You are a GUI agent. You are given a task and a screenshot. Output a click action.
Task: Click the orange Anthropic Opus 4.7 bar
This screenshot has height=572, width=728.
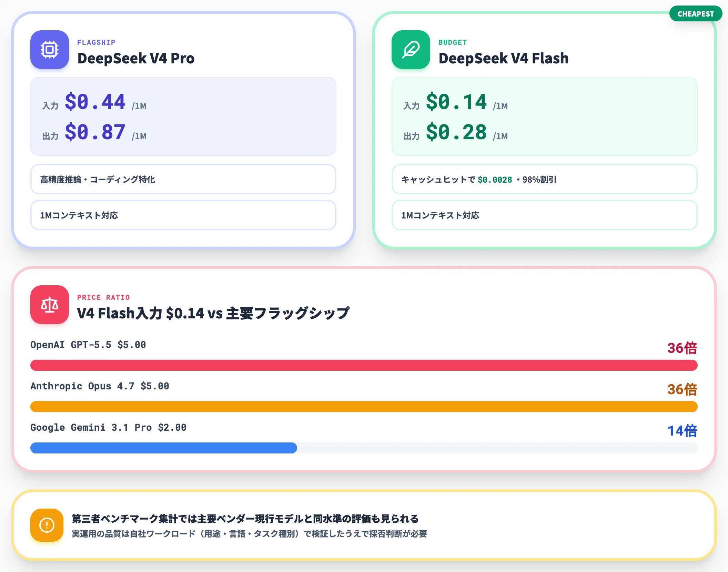tap(364, 407)
